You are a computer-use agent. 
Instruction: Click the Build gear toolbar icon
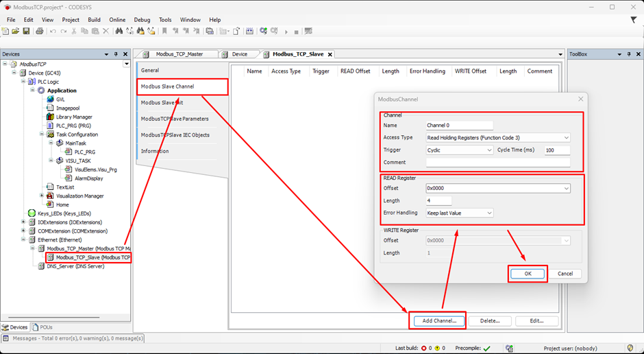(x=263, y=32)
